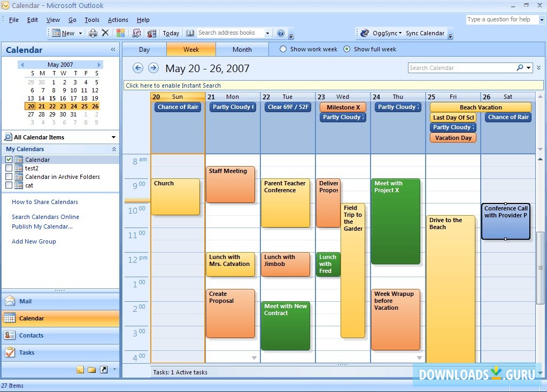Expand the query builder double chevron
The width and height of the screenshot is (547, 392).
(539, 68)
